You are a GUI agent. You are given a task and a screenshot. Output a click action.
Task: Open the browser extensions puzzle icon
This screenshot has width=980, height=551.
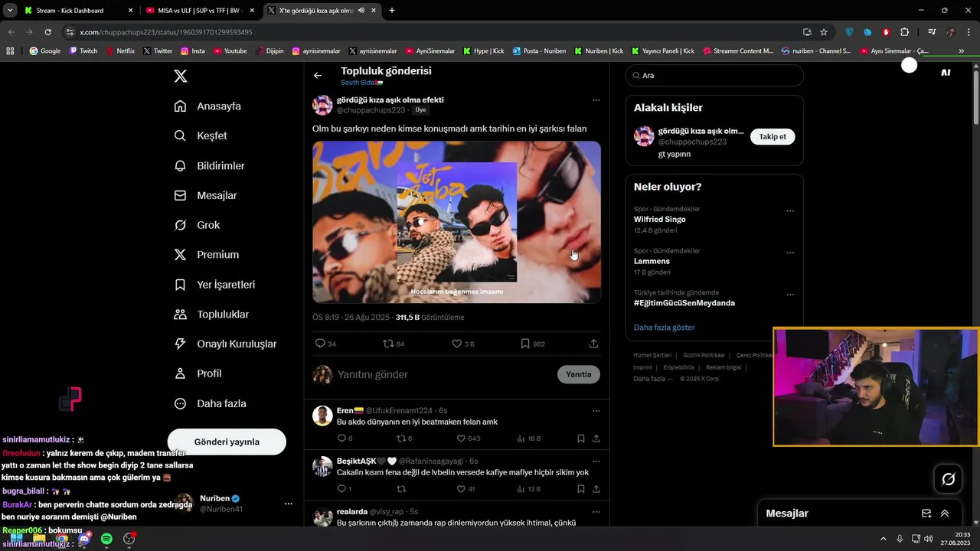click(x=904, y=32)
